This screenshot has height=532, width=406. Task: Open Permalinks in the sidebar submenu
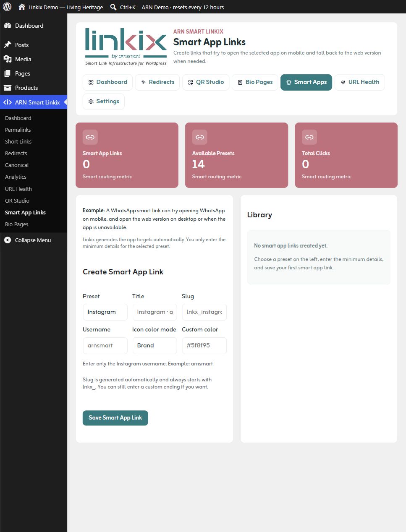pyautogui.click(x=18, y=130)
